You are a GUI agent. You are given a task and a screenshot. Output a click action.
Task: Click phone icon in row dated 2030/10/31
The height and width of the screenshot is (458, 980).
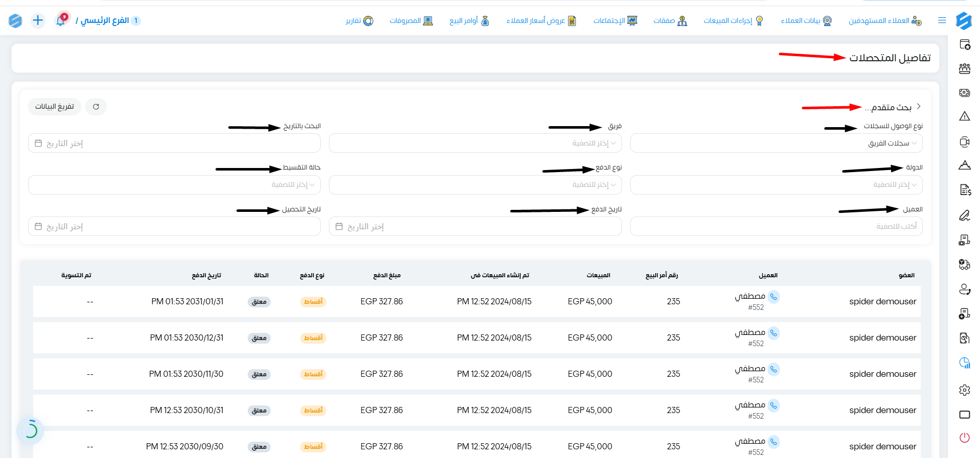[774, 405]
